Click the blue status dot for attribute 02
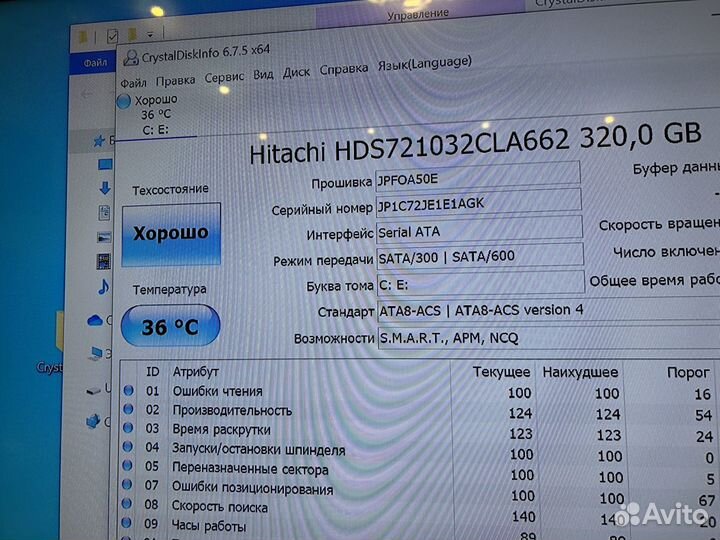Viewport: 720px width, 540px height. coord(129,409)
